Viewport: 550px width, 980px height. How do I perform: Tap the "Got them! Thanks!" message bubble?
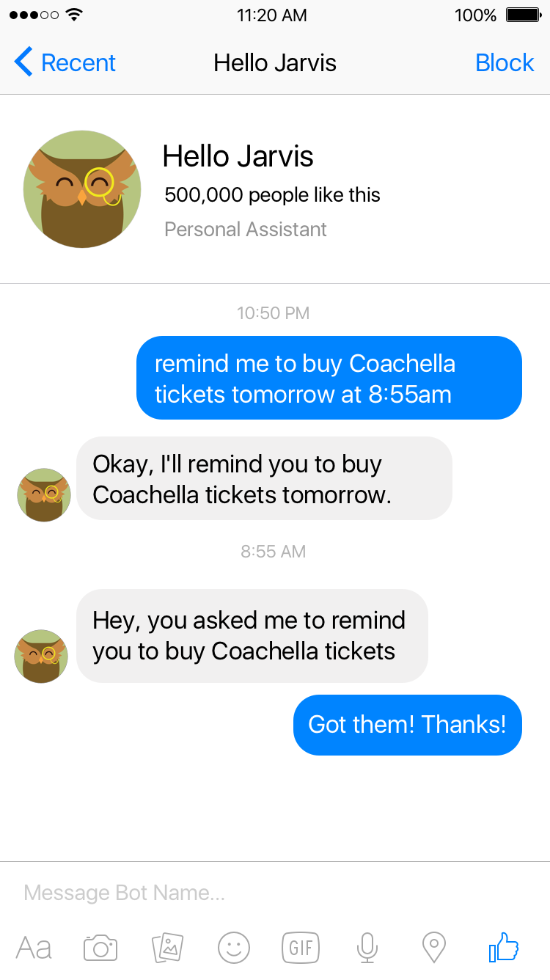[x=407, y=725]
